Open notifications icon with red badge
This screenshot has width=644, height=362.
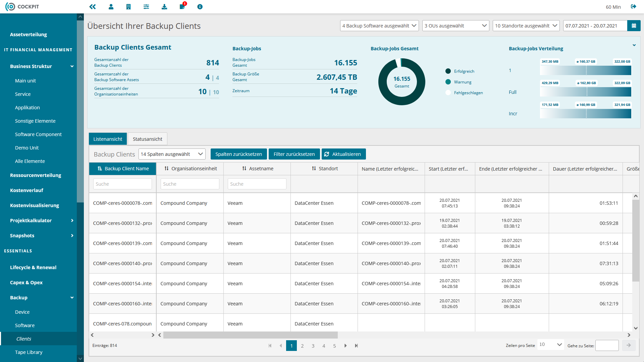[x=182, y=6]
